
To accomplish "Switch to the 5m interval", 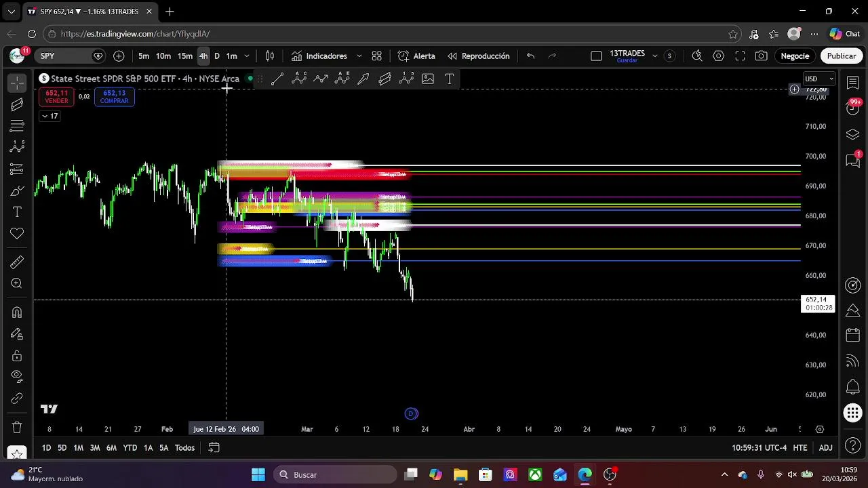I will click(x=144, y=56).
